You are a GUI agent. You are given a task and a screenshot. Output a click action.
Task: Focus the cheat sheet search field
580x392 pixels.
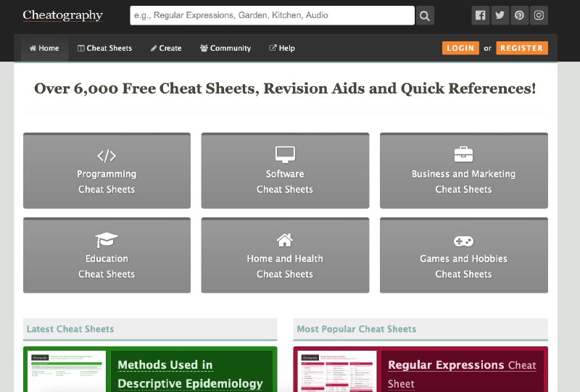(273, 15)
